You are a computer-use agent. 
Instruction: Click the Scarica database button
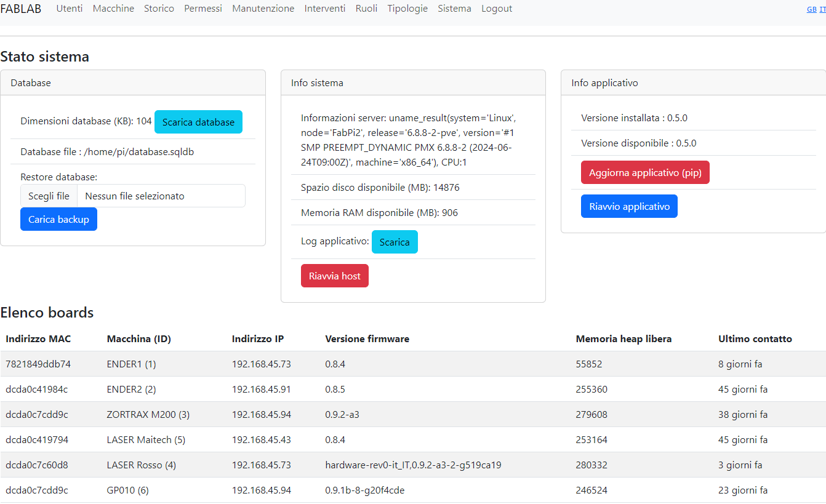198,122
